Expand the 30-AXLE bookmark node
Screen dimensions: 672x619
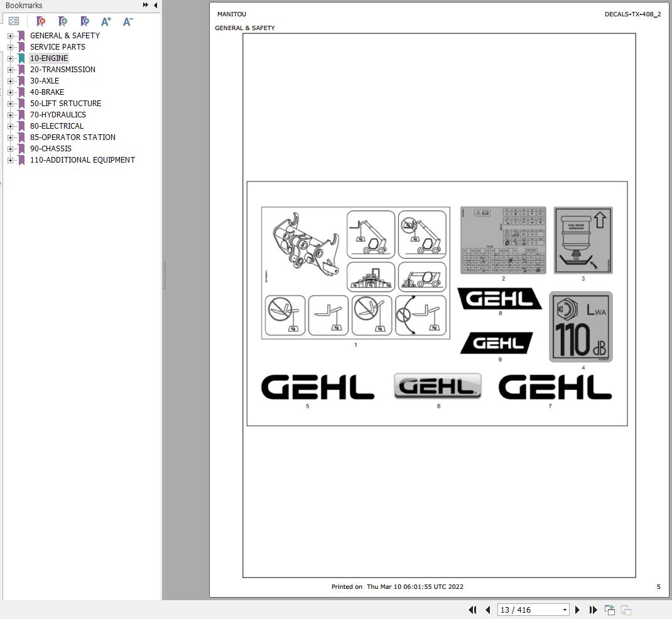point(10,81)
